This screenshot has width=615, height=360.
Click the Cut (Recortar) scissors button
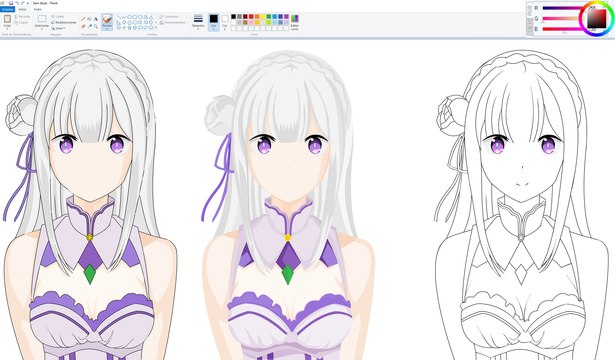[22, 16]
